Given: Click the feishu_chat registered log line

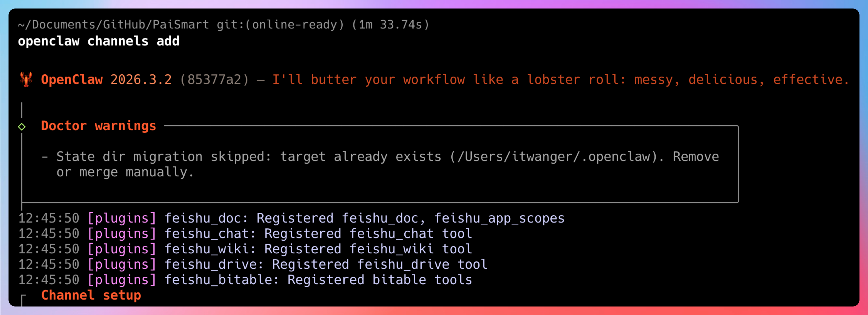Looking at the screenshot, I should point(318,234).
